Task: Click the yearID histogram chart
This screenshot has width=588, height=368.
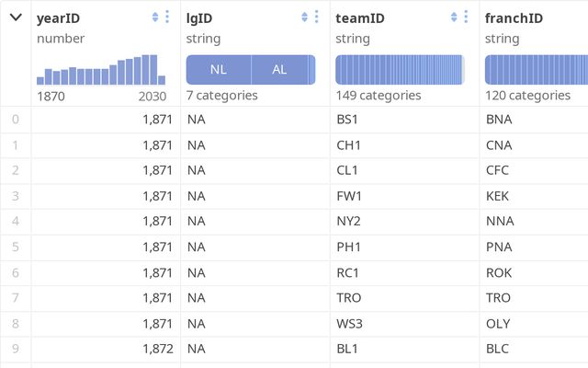Action: tap(101, 70)
